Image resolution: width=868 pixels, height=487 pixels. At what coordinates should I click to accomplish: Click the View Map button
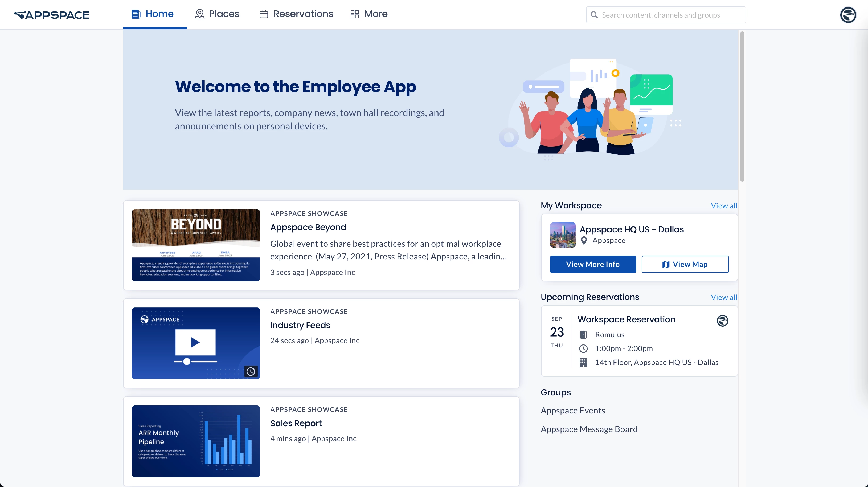tap(685, 264)
